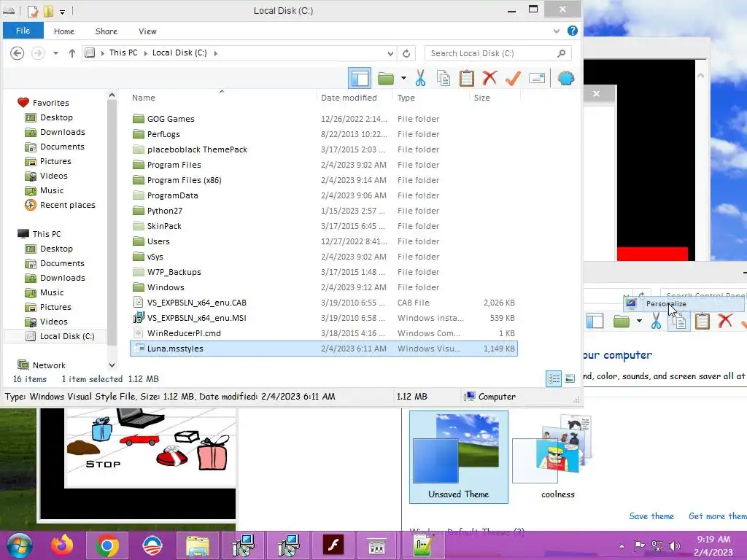The width and height of the screenshot is (747, 560).
Task: Sort by the Name column header
Action: click(144, 98)
